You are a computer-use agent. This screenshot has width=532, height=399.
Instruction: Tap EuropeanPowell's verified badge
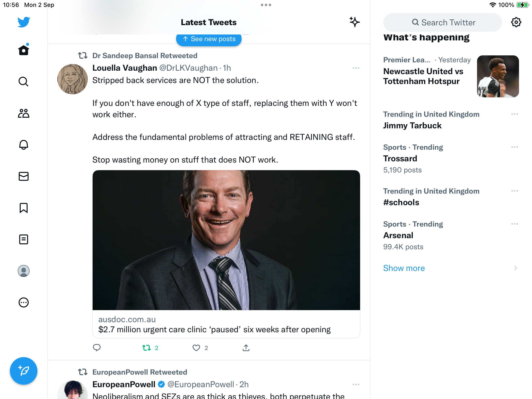(161, 384)
